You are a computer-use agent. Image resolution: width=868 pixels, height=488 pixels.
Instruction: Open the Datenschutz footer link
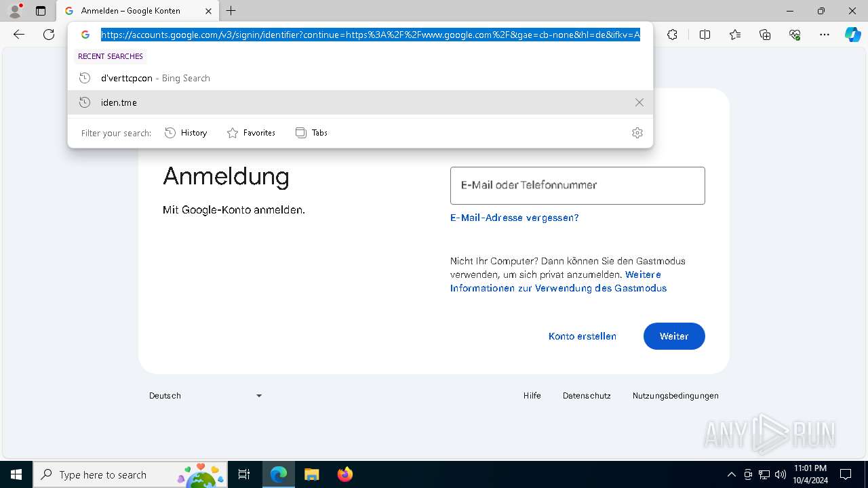587,396
